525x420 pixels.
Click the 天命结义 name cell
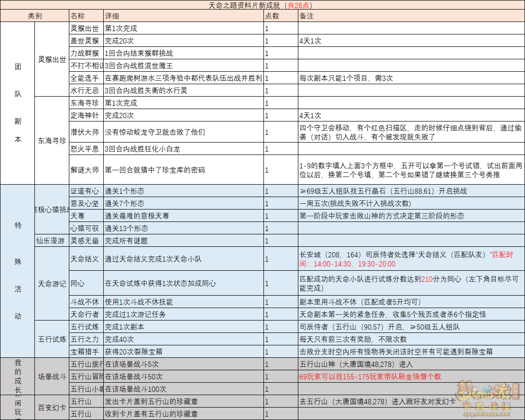(87, 259)
